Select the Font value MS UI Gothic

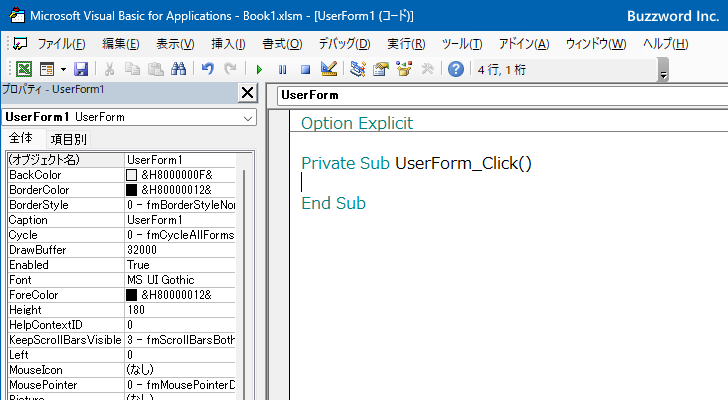(180, 280)
